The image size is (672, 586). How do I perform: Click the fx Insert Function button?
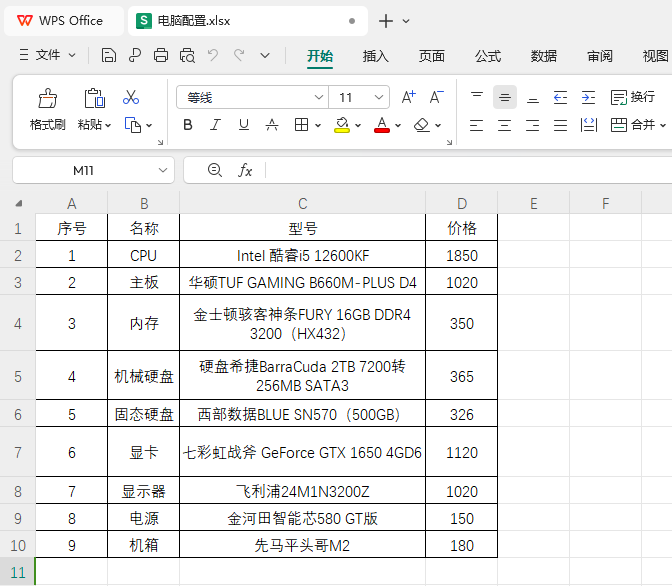(x=245, y=170)
